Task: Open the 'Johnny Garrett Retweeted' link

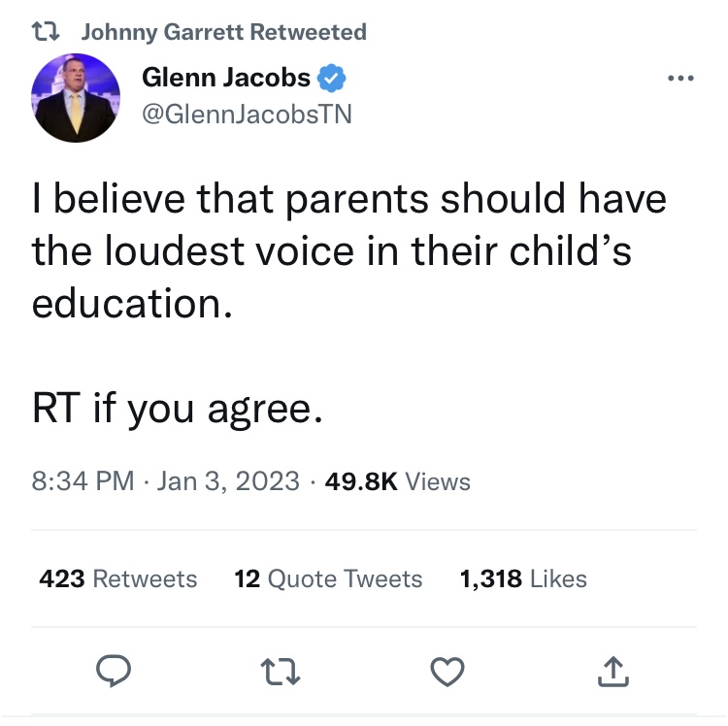Action: pyautogui.click(x=223, y=32)
